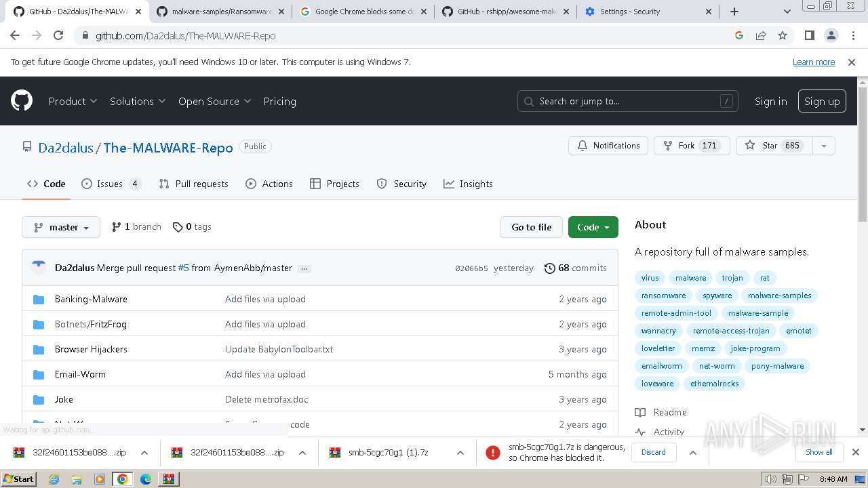Click the Learn more link

[x=814, y=62]
